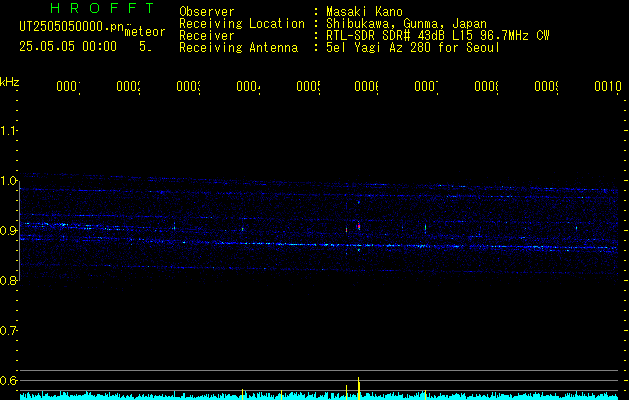Click the "meteor" label under the file name
The height and width of the screenshot is (400, 629).
pyautogui.click(x=145, y=32)
